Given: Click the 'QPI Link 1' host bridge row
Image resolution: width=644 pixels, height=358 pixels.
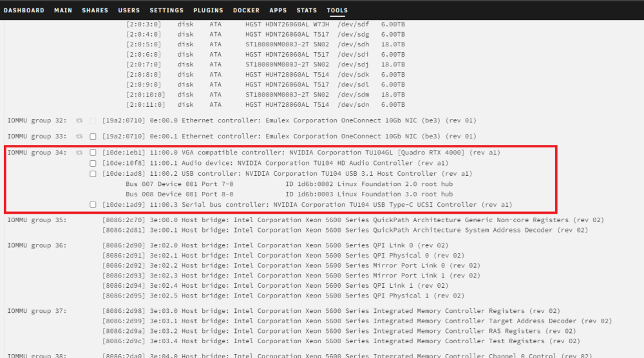Looking at the screenshot, I should coord(275,286).
